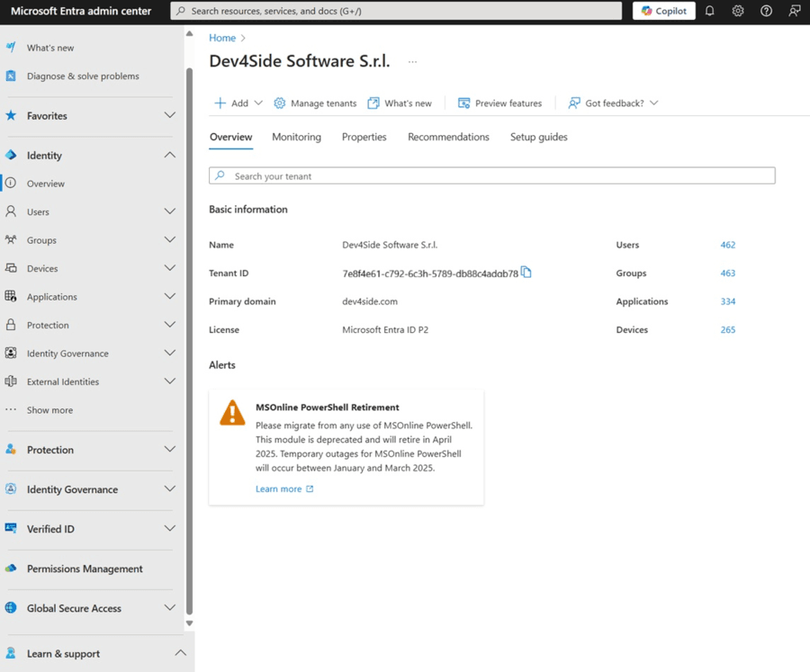Expand the Global Secure Access chevron
810x672 pixels.
click(170, 607)
